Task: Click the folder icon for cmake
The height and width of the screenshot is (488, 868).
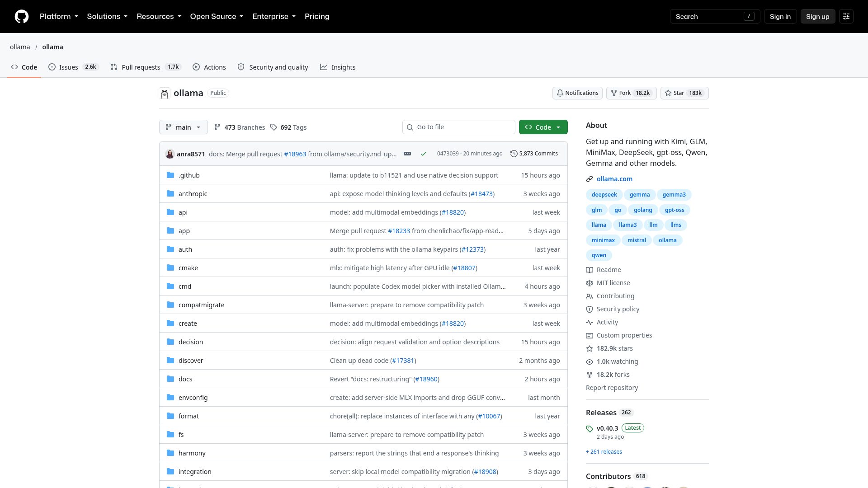Action: click(170, 268)
